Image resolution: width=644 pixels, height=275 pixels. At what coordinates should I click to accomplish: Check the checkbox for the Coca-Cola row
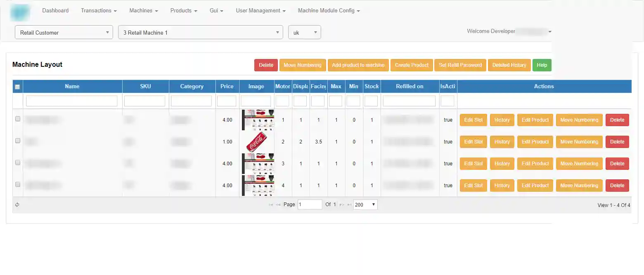coord(18,141)
